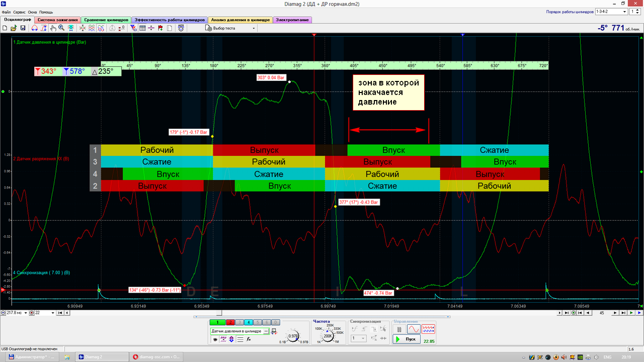Screen dimensions: 644x362
Task: Open the Помощь menu
Action: [46, 12]
